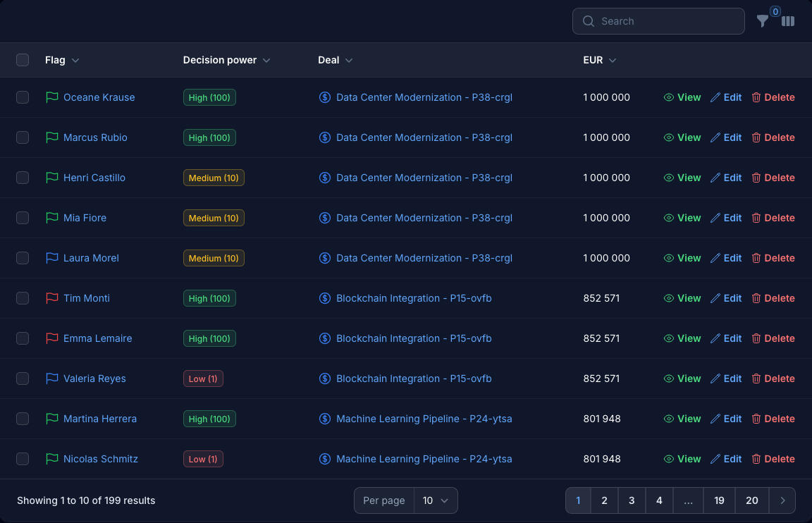This screenshot has height=523, width=812.
Task: Click the deal coin icon in Marcus Rubio row
Action: (x=325, y=137)
